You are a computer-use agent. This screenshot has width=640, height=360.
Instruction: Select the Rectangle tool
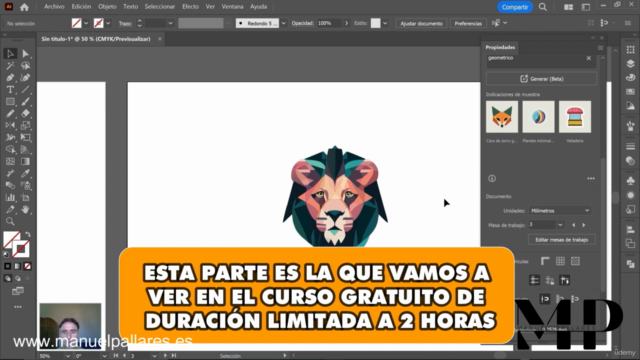point(10,102)
